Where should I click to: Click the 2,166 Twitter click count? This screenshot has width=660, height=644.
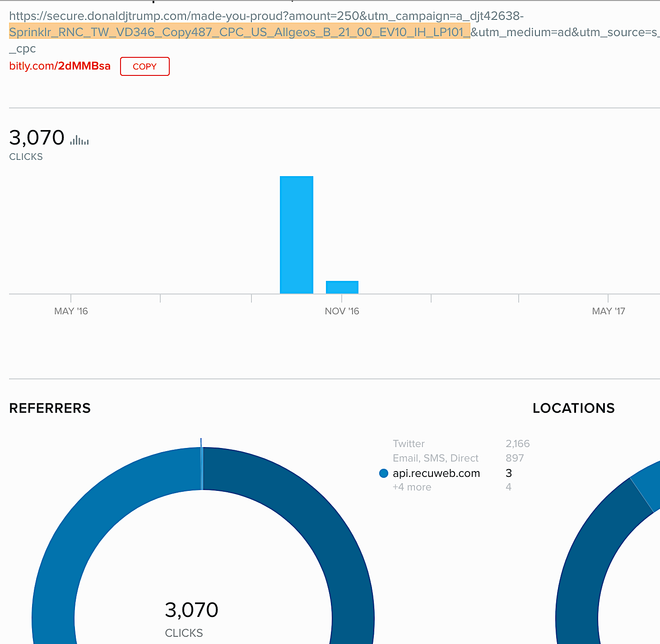(518, 443)
